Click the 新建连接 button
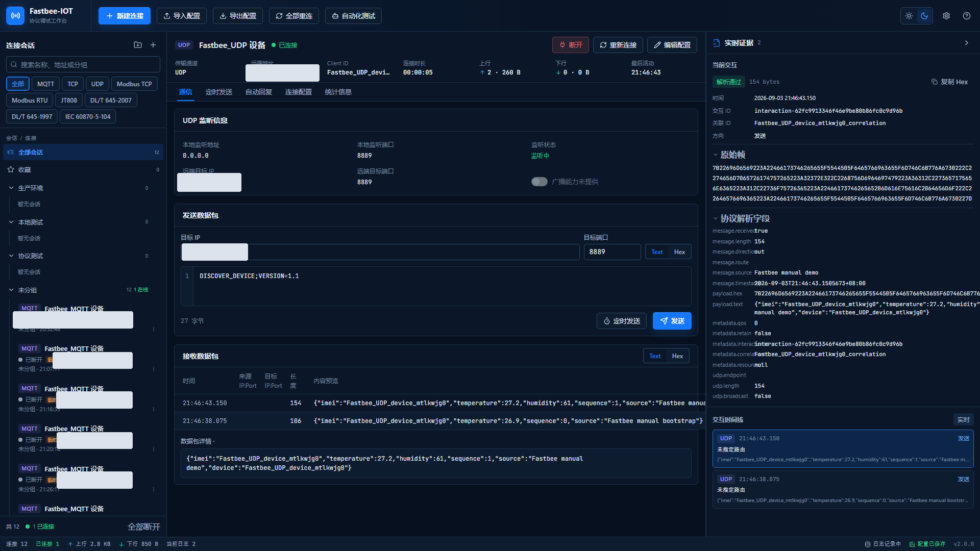 pos(125,16)
